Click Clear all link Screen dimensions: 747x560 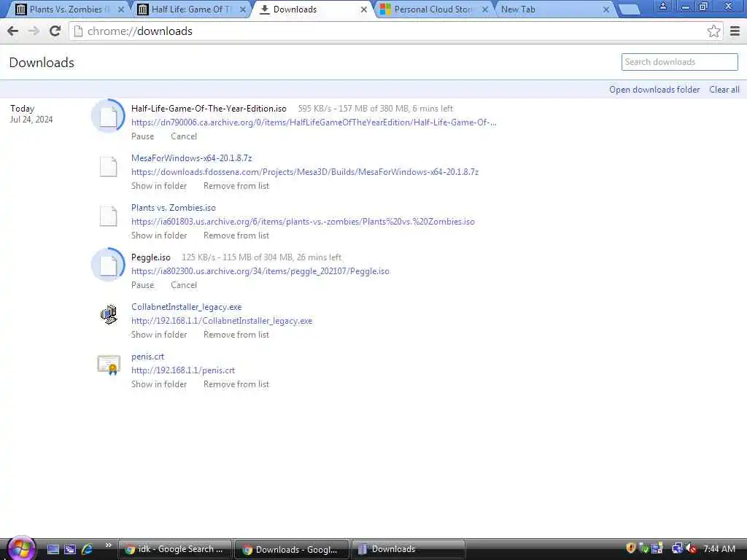[x=724, y=90]
